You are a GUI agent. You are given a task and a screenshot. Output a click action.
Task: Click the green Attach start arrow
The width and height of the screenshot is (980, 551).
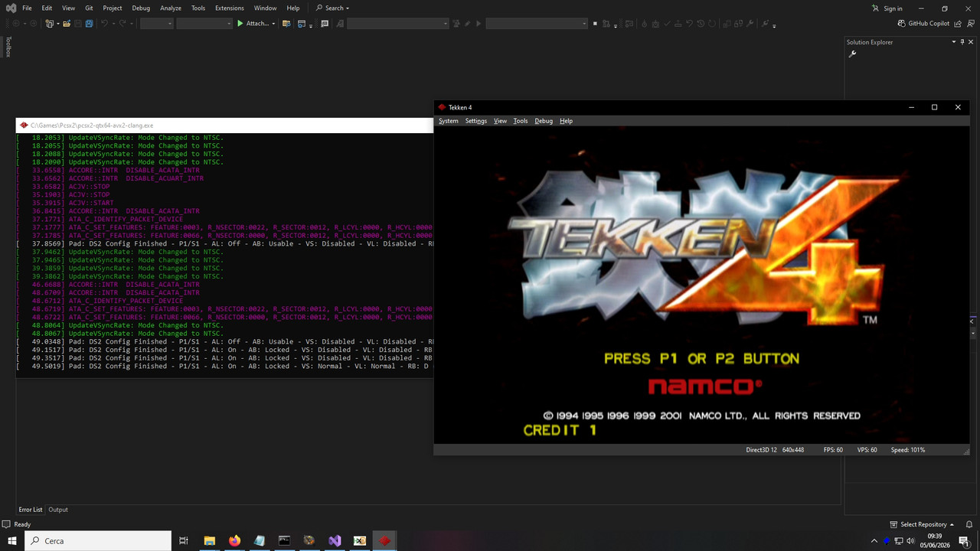coord(240,24)
